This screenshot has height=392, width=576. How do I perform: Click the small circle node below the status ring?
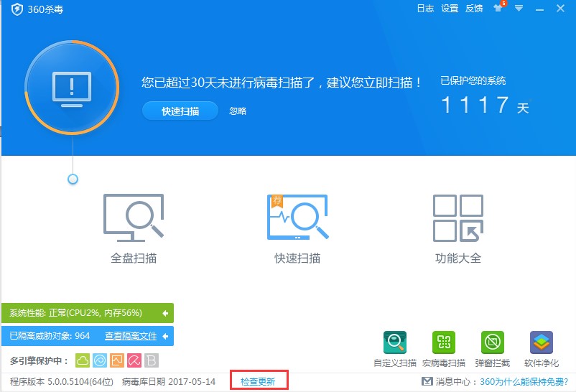click(x=73, y=179)
